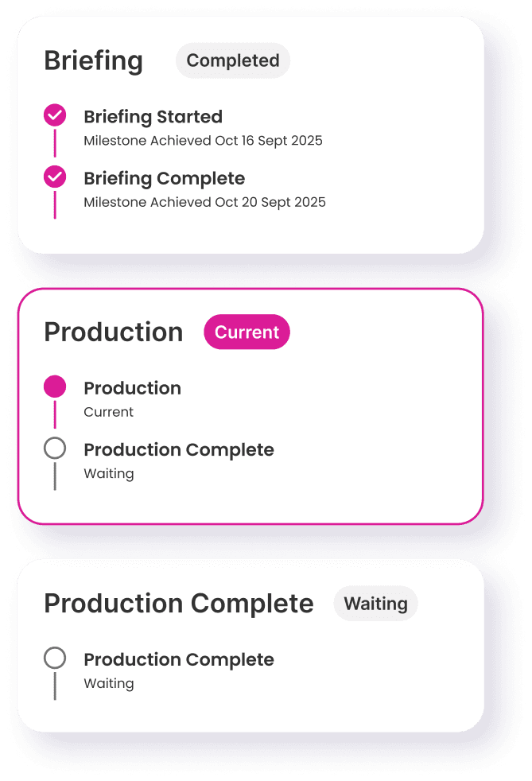Click the Milestone Achieved Oct 20 Sept 2025 text
532x781 pixels.
click(x=204, y=202)
